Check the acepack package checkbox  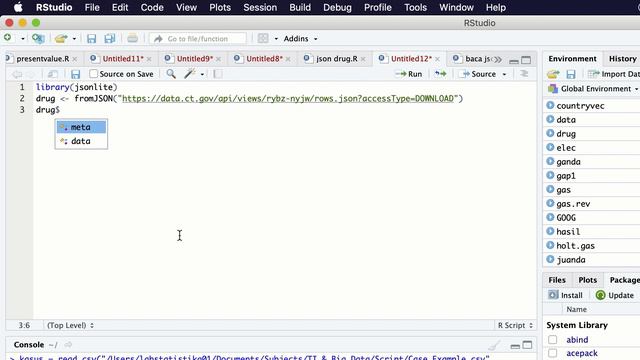pos(552,353)
